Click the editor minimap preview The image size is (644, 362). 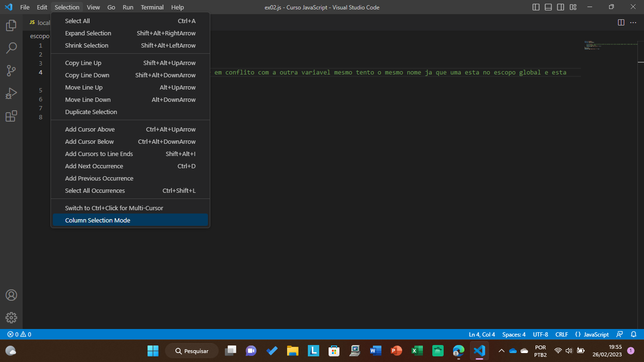point(611,45)
